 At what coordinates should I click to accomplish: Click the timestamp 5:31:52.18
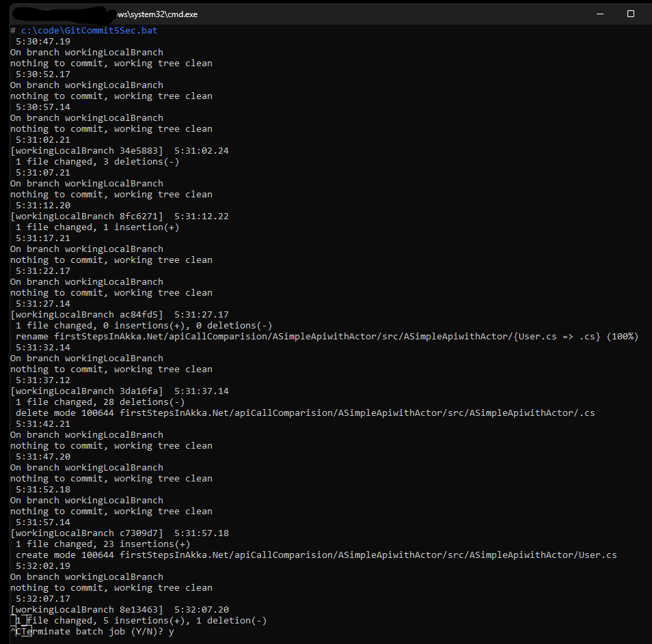(43, 490)
